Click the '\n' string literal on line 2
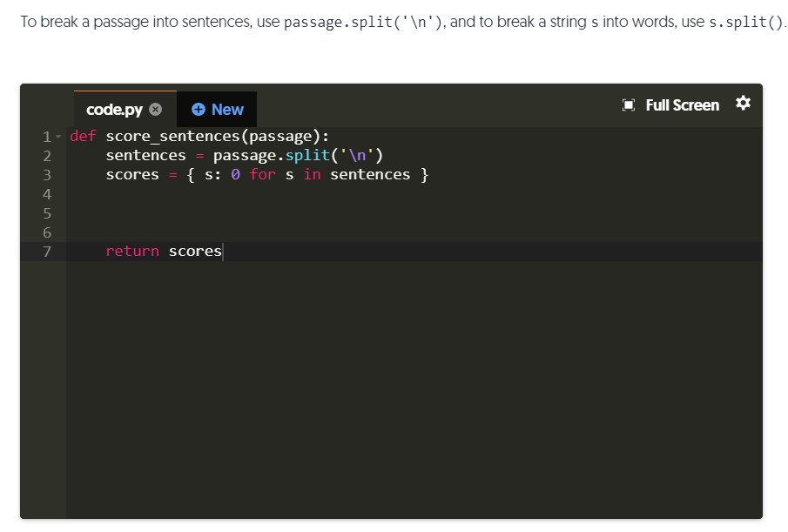The width and height of the screenshot is (788, 532). (358, 155)
